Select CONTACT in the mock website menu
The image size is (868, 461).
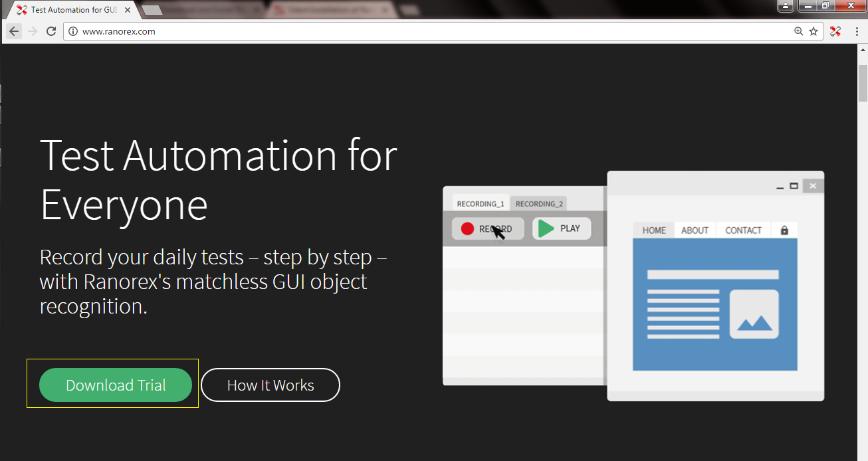point(742,230)
